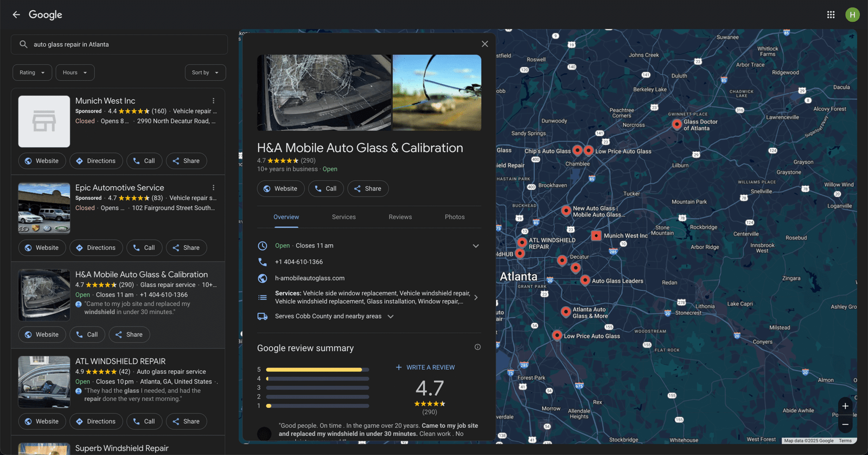Click the service truck icon for served areas

(263, 317)
